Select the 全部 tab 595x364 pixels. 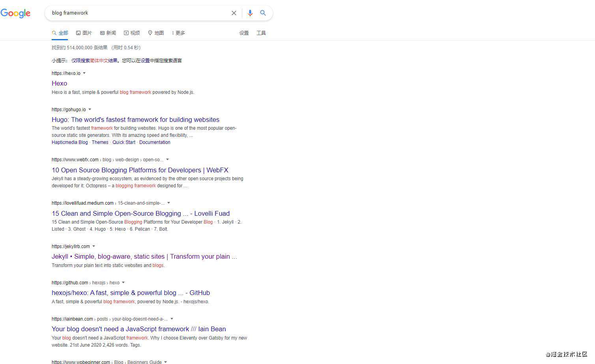tap(60, 33)
